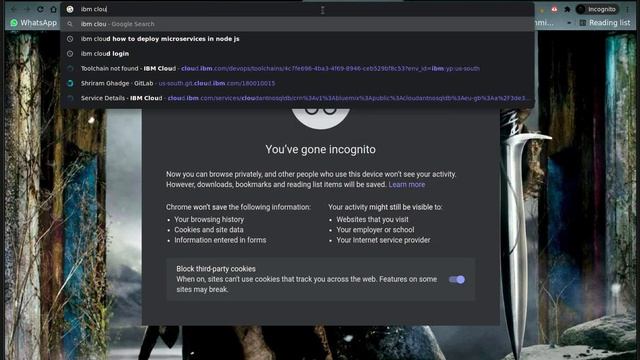Image resolution: width=640 pixels, height=360 pixels.
Task: Click the Learn more link
Action: coord(407,184)
